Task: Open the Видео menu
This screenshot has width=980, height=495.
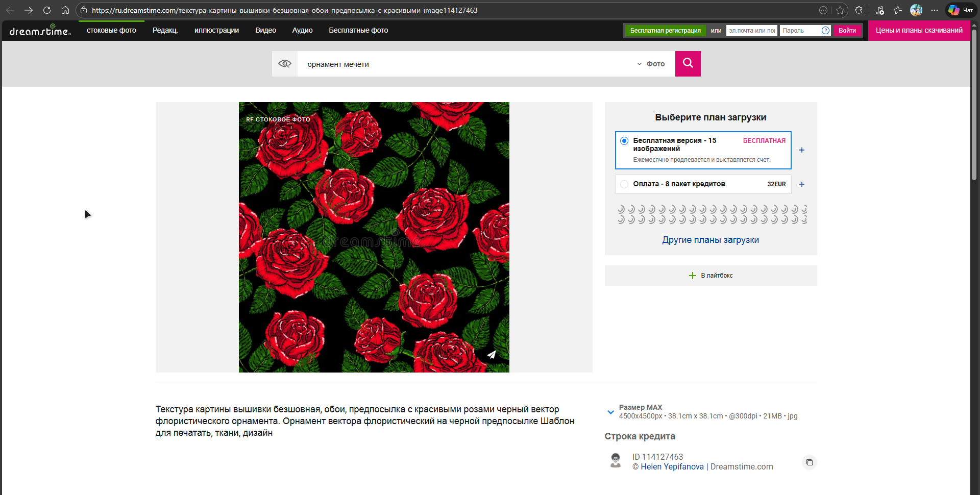Action: (x=265, y=31)
